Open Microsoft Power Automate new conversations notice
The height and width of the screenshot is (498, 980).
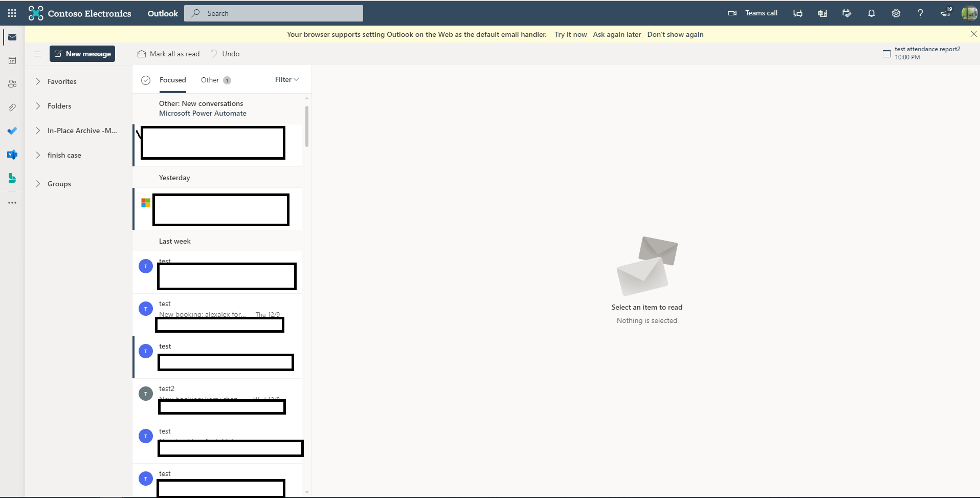[217, 109]
